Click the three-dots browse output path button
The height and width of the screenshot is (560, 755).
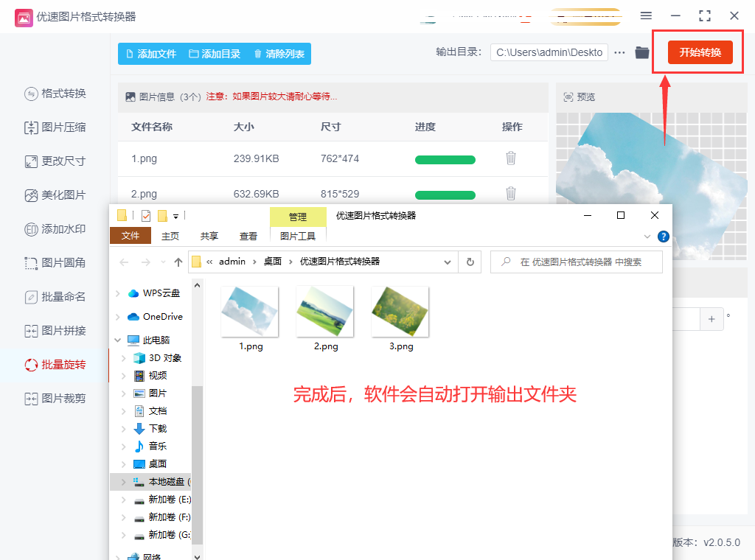619,52
